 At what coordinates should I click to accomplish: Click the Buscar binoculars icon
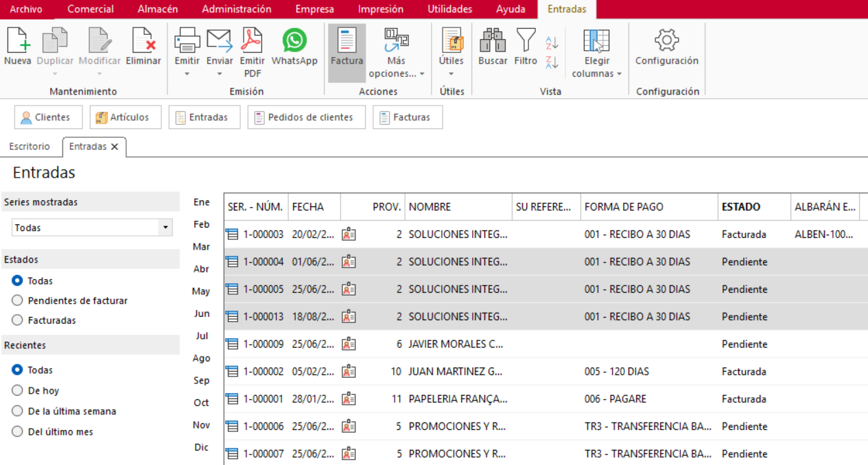tap(493, 40)
